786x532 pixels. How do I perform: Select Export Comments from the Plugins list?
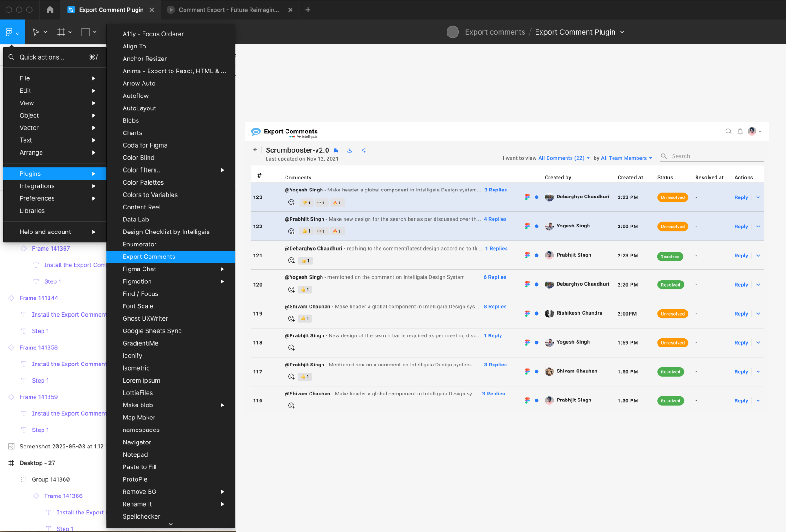(x=149, y=257)
